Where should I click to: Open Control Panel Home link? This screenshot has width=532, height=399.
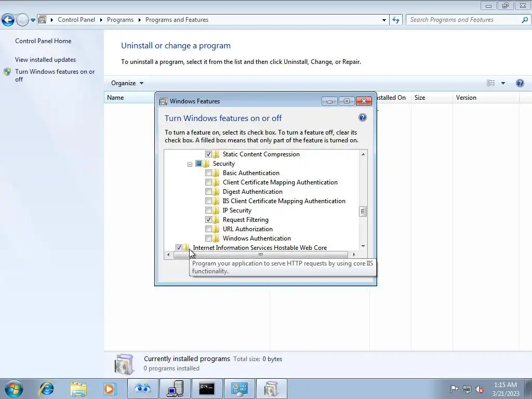tap(43, 41)
